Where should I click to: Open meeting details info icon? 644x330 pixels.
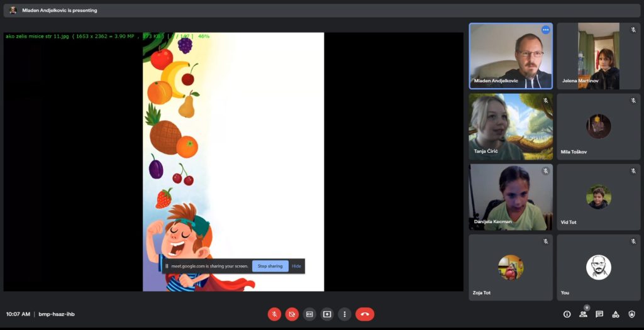tap(567, 314)
